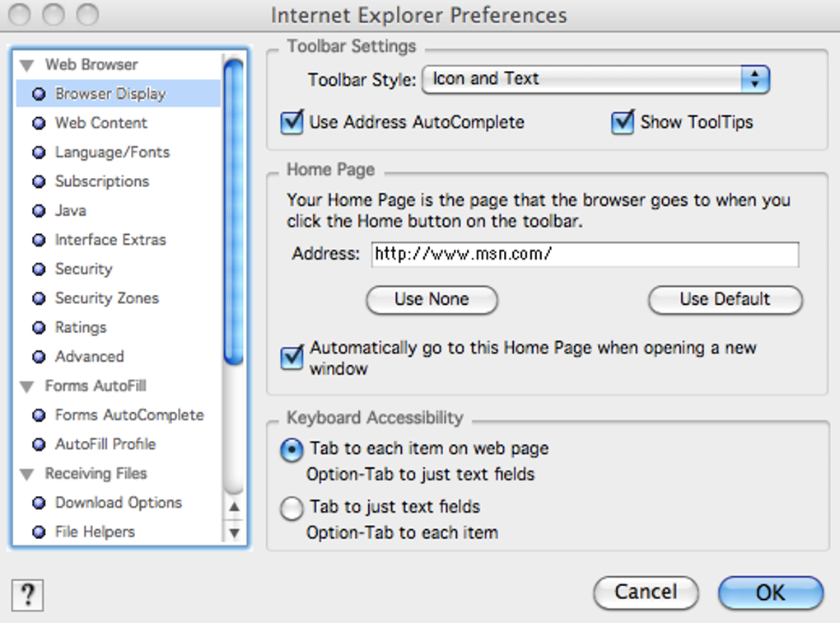Screen dimensions: 840x623
Task: Open Forms AutoComplete settings
Action: pos(129,415)
